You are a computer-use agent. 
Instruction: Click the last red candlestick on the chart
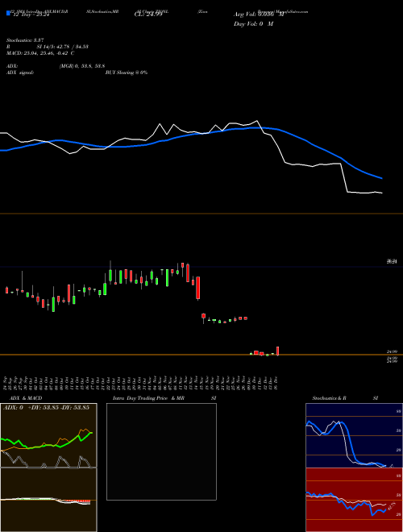[x=278, y=351]
